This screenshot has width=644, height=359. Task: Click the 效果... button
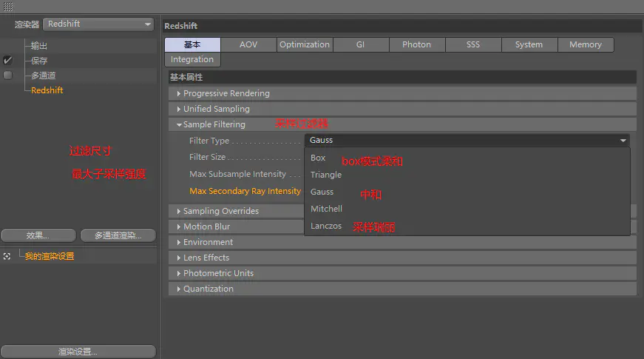[x=38, y=235]
